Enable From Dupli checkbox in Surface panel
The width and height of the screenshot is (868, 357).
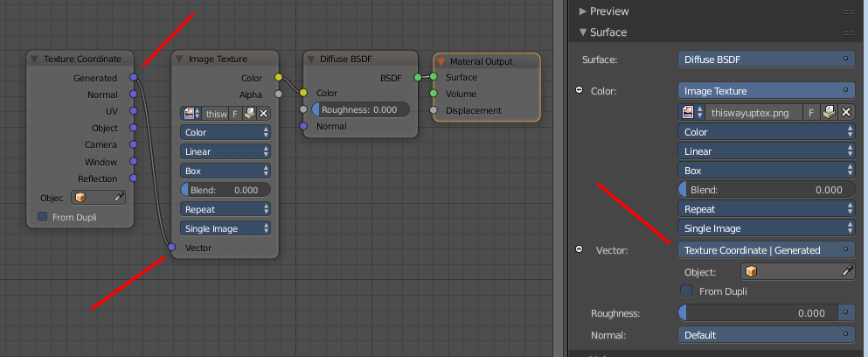tap(686, 290)
